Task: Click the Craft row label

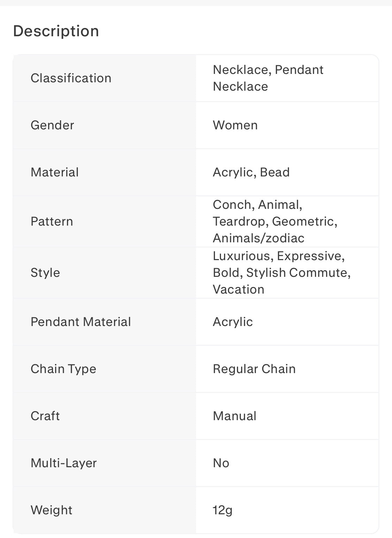Action: [45, 416]
